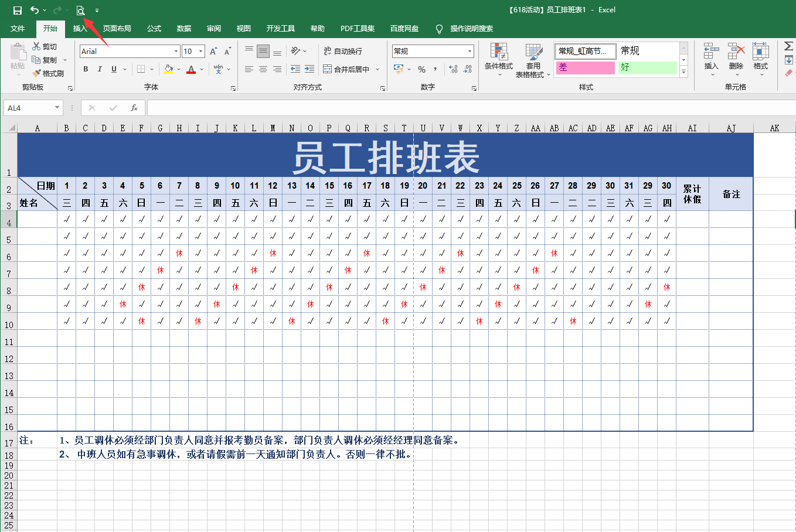The image size is (796, 532).
Task: Click the 操作说明搜索 search box
Action: pyautogui.click(x=472, y=29)
